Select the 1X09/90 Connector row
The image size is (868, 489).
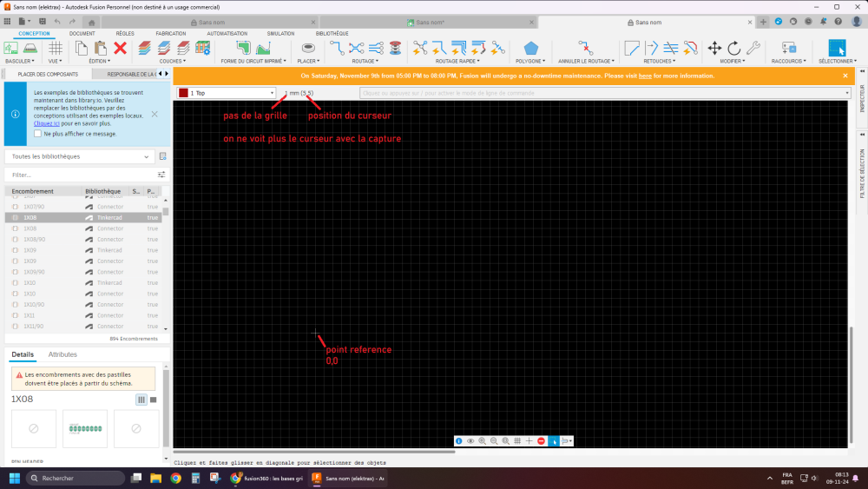click(83, 272)
